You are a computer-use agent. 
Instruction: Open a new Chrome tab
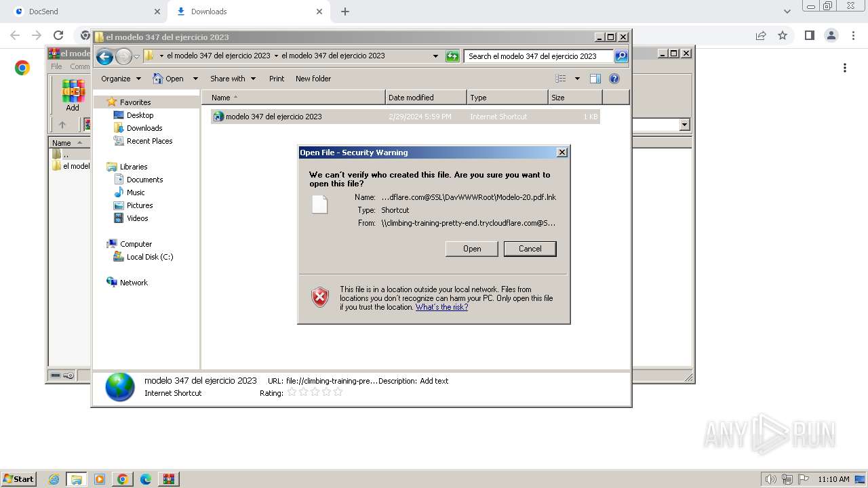tap(345, 12)
